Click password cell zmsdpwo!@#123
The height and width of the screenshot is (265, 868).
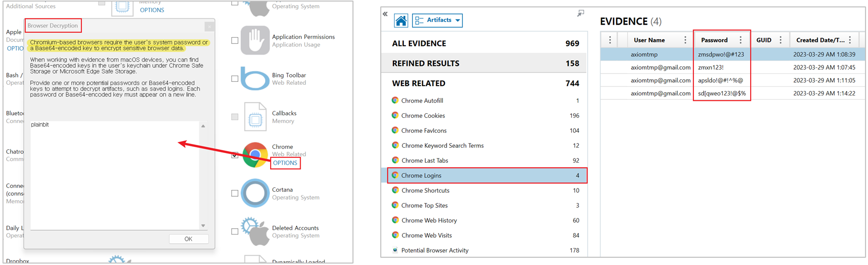coord(721,54)
